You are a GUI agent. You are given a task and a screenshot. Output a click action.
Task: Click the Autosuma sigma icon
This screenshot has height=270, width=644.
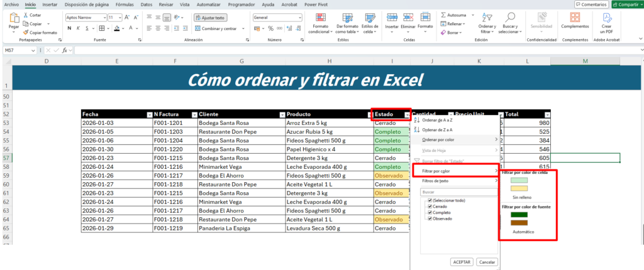tap(443, 15)
